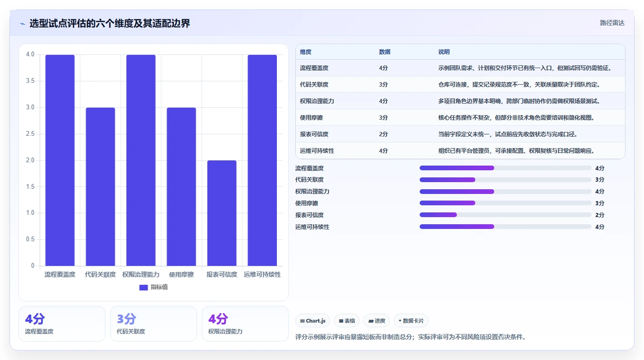644x360 pixels.
Task: Click the title 选型试点评估的六个维度及其适配边界
Action: click(x=110, y=24)
